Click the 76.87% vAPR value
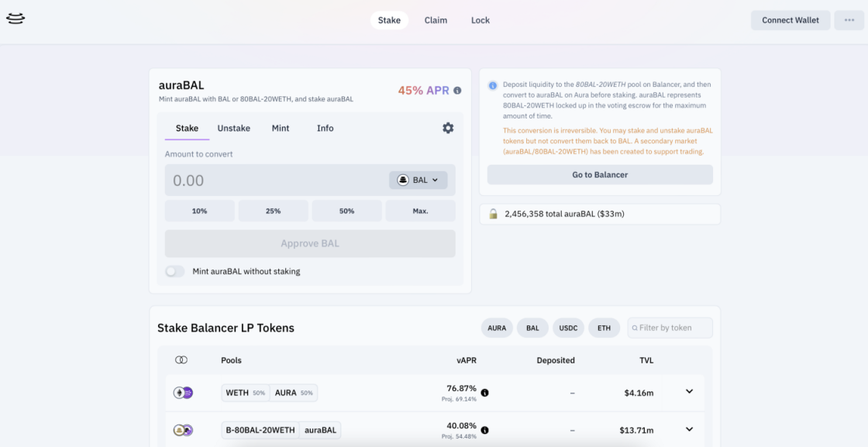The width and height of the screenshot is (868, 447). [462, 388]
